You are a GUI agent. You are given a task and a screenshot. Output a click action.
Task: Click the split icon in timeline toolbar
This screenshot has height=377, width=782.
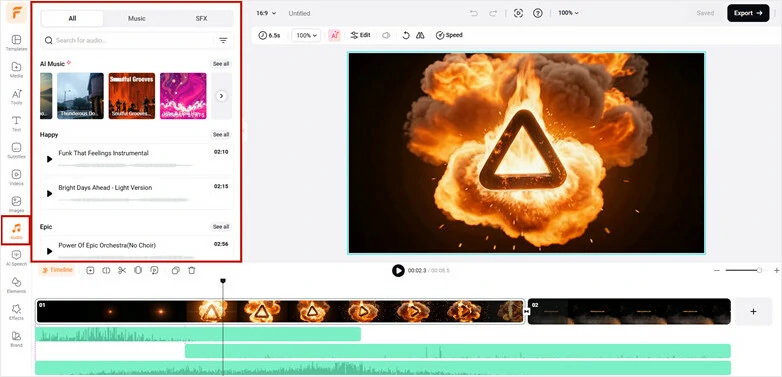[106, 270]
